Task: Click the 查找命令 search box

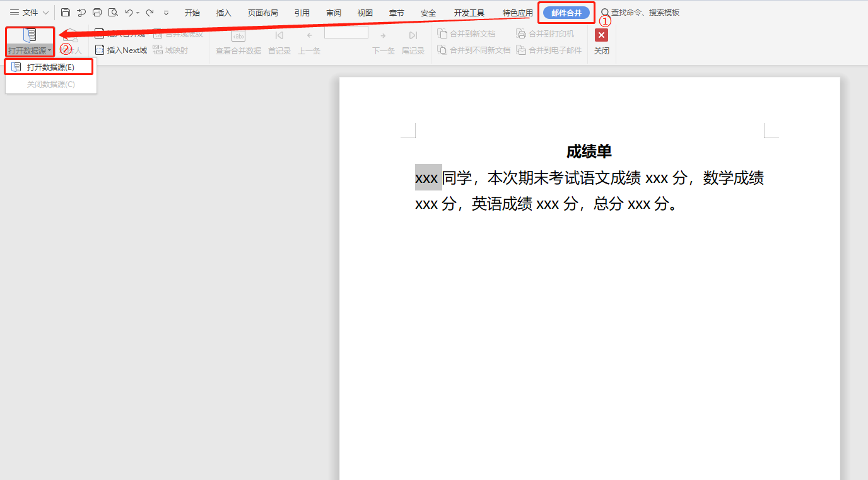Action: 645,13
